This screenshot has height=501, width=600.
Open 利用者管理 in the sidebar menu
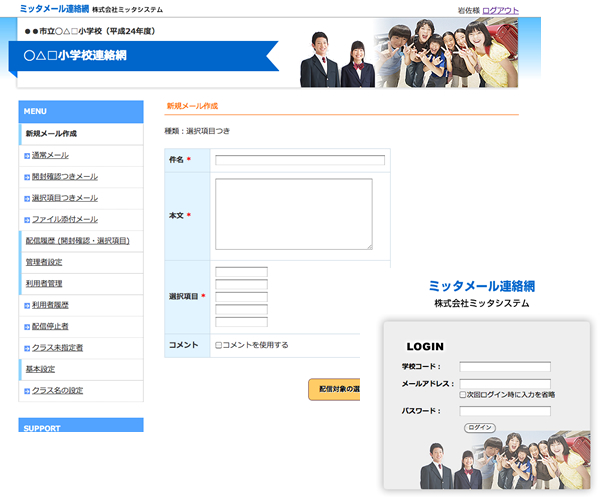pyautogui.click(x=44, y=284)
